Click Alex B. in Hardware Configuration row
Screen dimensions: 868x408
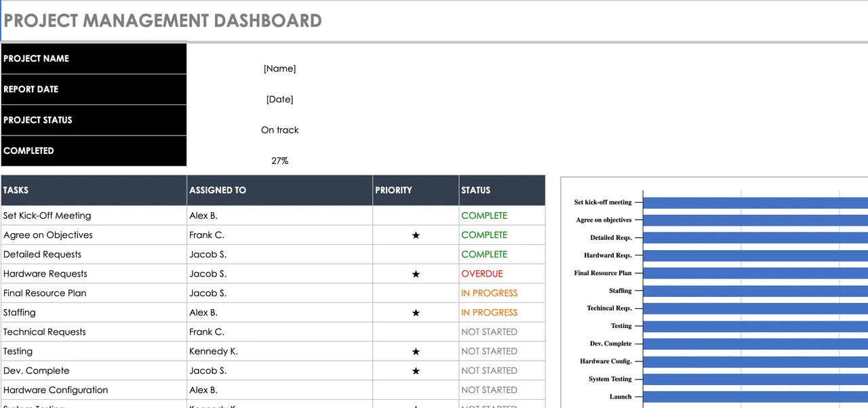[x=279, y=390]
